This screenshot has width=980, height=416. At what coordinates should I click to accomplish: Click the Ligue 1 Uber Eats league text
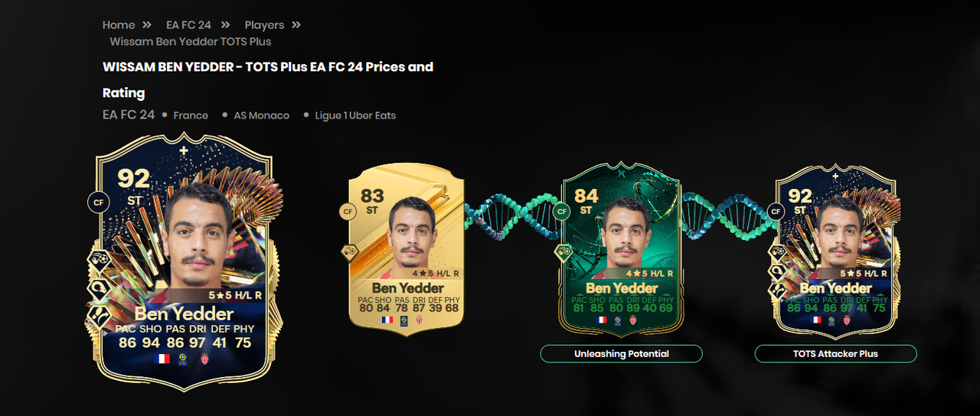point(355,115)
